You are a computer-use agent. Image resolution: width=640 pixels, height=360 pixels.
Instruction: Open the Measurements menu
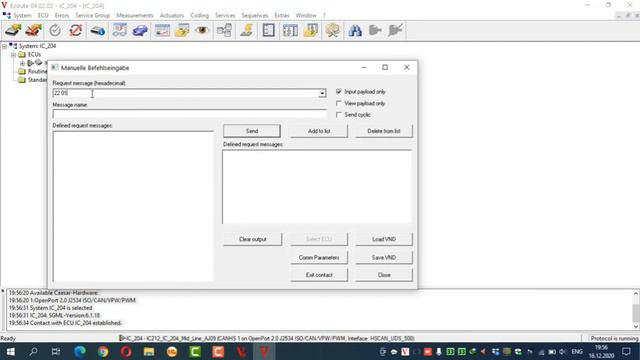point(135,16)
